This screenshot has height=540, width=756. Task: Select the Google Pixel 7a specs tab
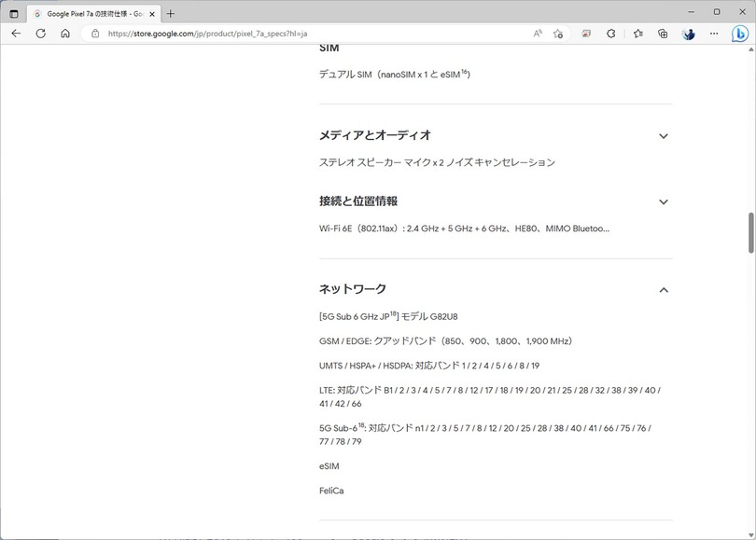[x=93, y=14]
